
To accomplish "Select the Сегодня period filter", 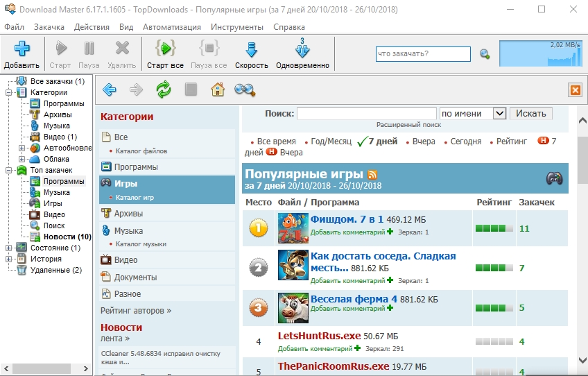I will pyautogui.click(x=466, y=142).
